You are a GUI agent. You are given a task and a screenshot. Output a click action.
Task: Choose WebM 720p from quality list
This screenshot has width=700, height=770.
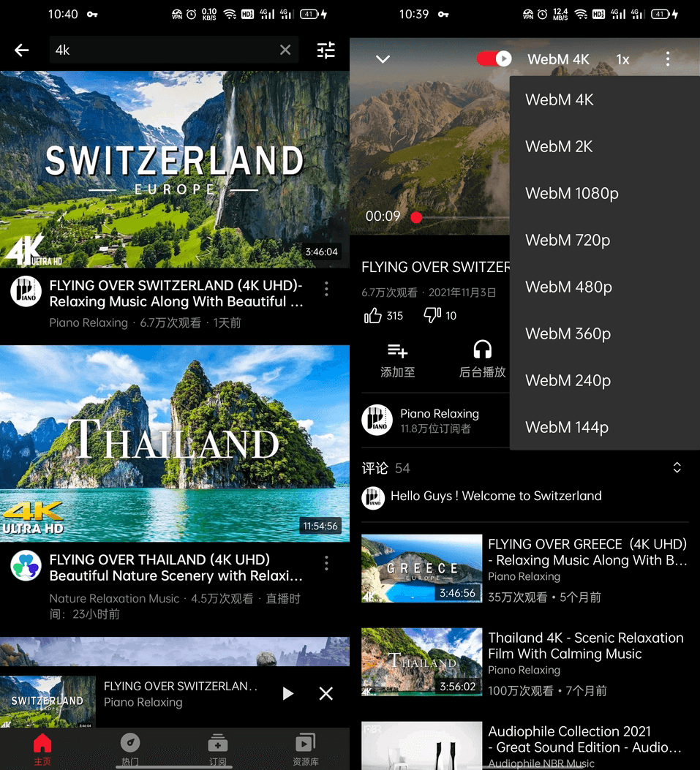567,241
